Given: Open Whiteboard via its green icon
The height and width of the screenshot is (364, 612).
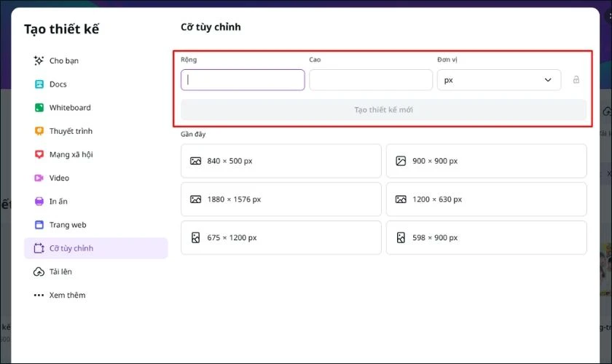Looking at the screenshot, I should [39, 108].
